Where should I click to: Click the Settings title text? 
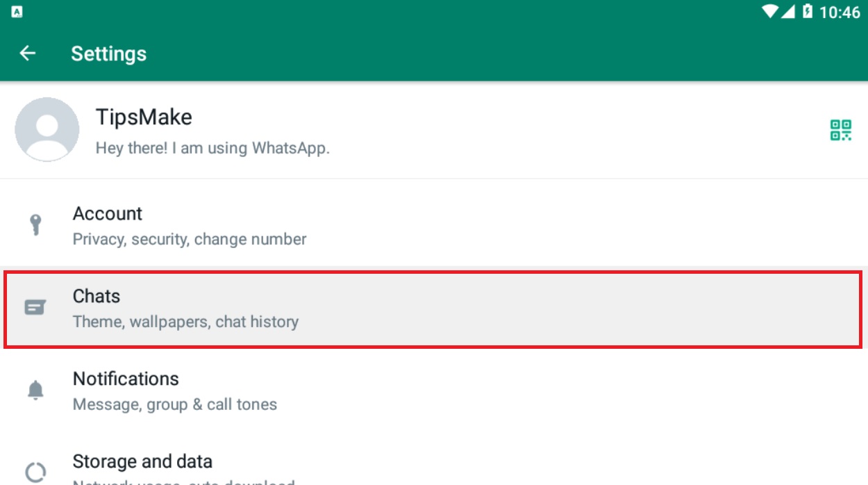108,54
